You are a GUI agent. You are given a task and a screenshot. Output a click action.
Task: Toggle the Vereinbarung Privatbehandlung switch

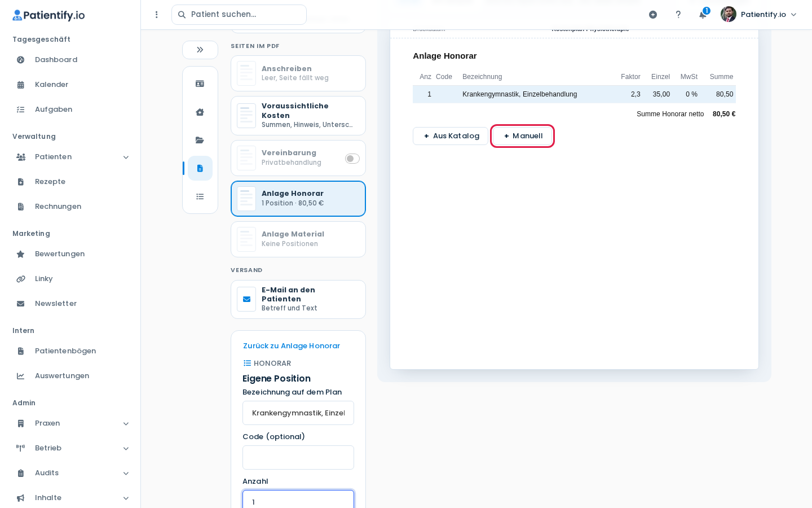[352, 159]
